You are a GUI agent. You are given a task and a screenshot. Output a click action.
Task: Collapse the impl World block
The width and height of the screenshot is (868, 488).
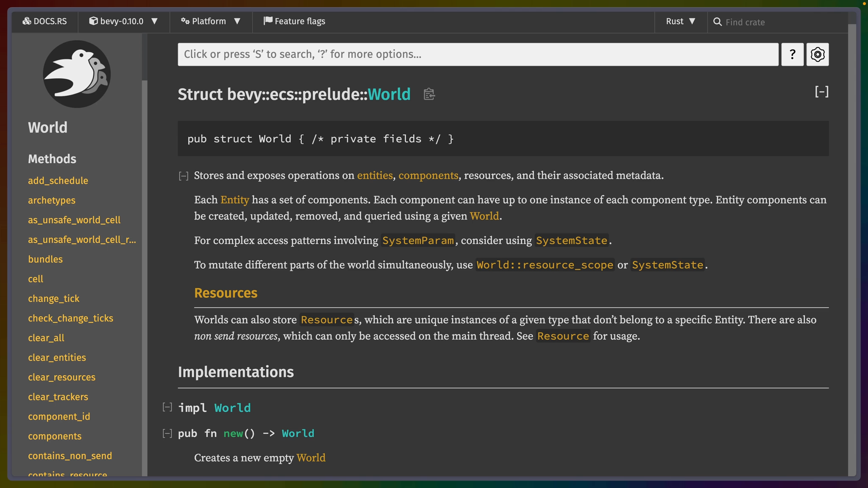tap(167, 408)
